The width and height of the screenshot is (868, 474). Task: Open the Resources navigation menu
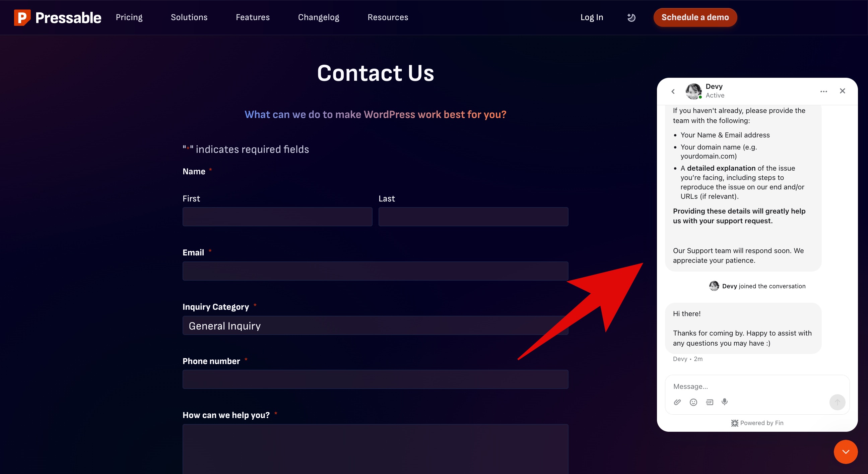(388, 17)
